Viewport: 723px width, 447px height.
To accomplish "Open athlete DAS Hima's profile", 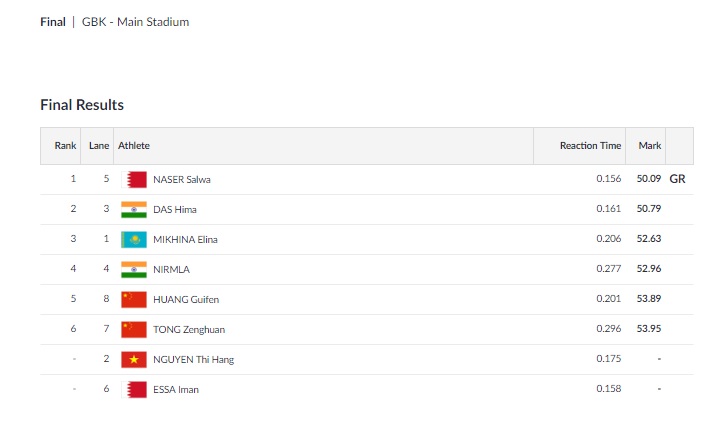I will coord(175,209).
